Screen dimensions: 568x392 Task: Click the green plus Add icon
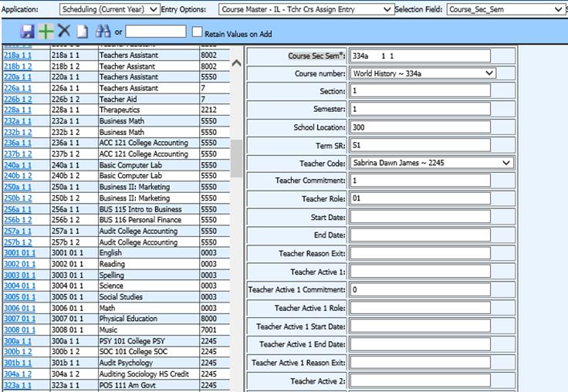(46, 32)
